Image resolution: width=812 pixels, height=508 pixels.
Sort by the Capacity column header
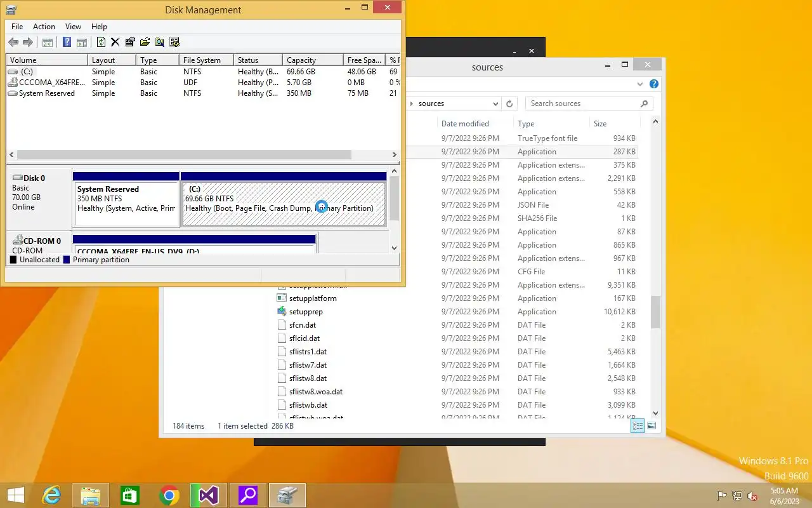[312, 60]
